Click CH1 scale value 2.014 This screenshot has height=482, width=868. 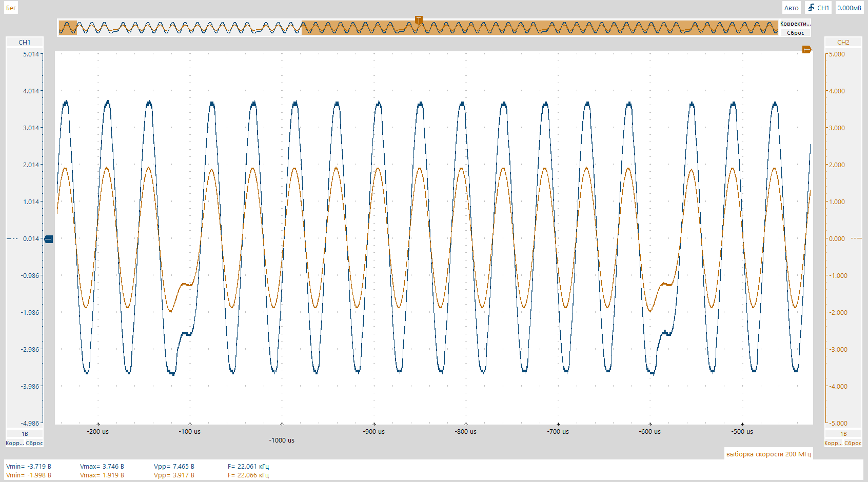pyautogui.click(x=31, y=165)
